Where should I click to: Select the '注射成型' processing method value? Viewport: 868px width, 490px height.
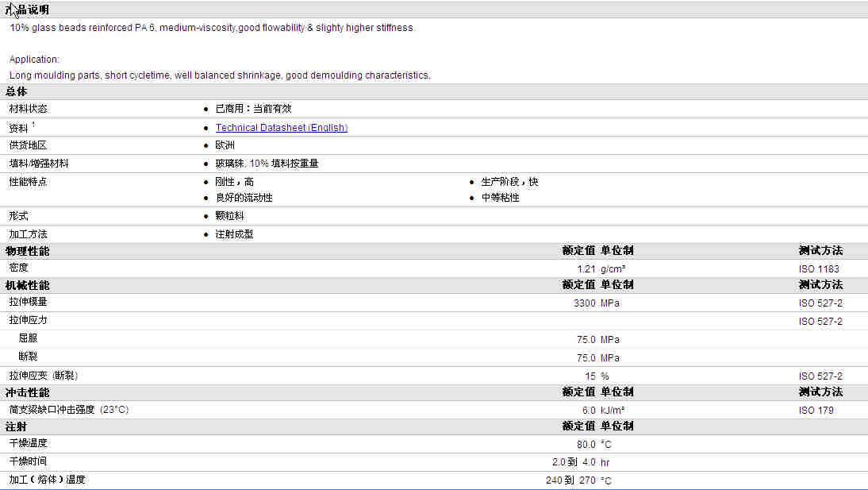coord(234,234)
